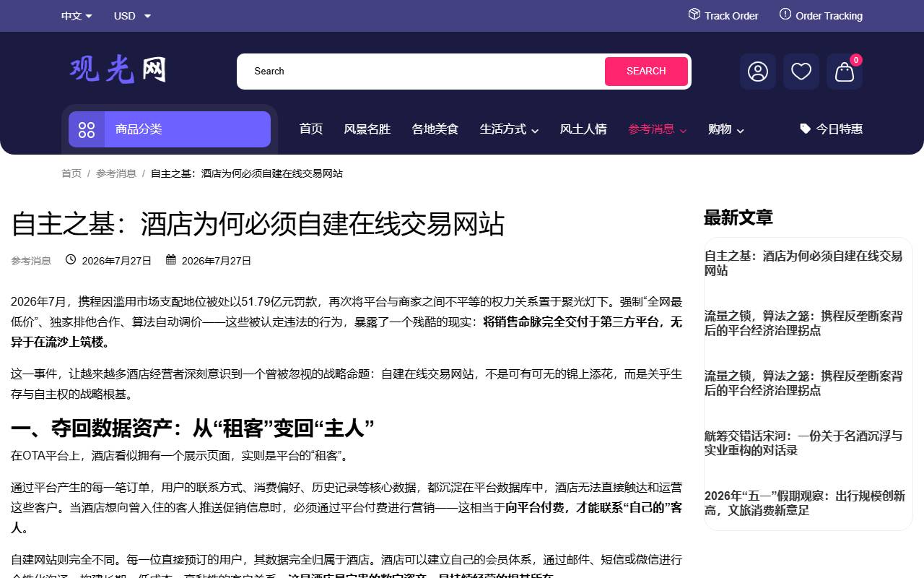Expand the 参考消息 menu chevron
This screenshot has height=578, width=924.
pyautogui.click(x=683, y=130)
